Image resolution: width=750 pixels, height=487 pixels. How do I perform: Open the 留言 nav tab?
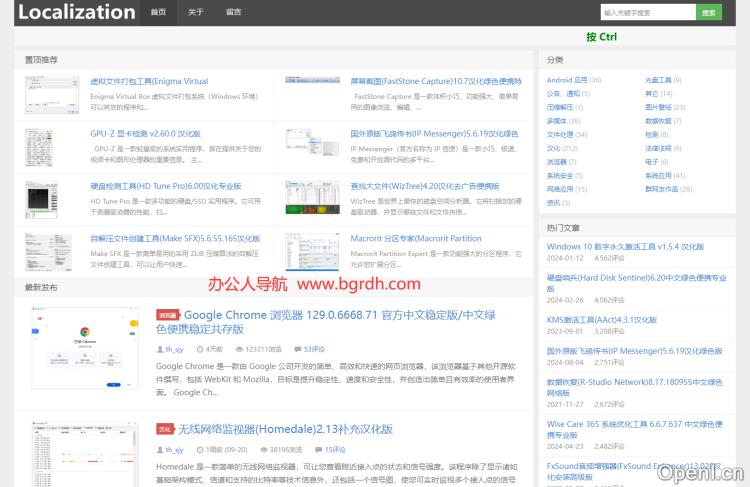(233, 12)
